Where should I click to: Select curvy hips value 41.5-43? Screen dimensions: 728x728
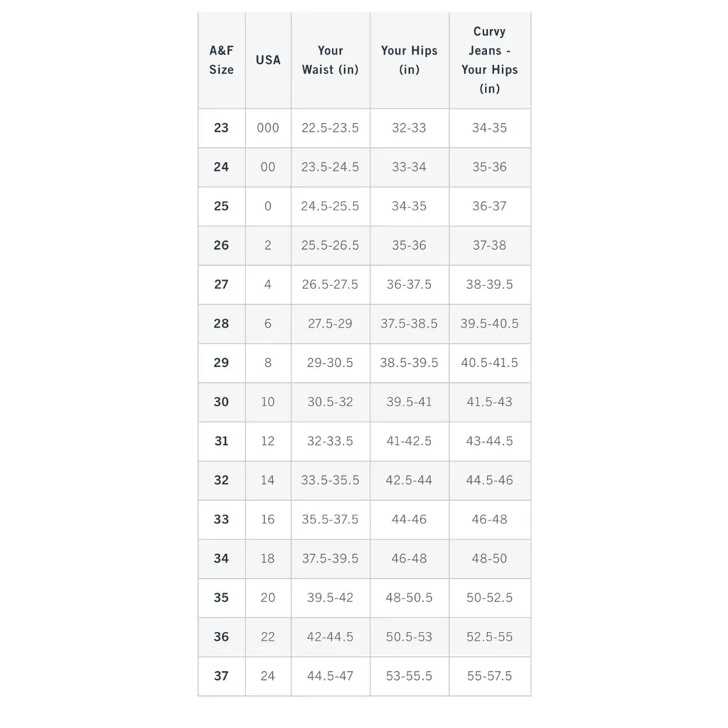489,402
